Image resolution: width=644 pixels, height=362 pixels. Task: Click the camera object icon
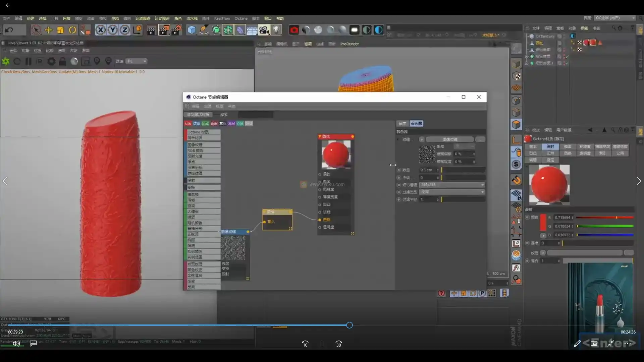(x=264, y=30)
